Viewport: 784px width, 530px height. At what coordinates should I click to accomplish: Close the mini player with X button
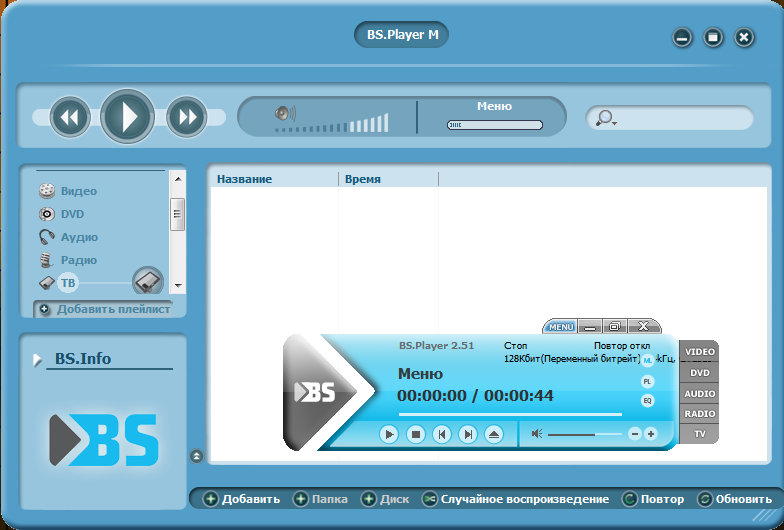coord(644,326)
